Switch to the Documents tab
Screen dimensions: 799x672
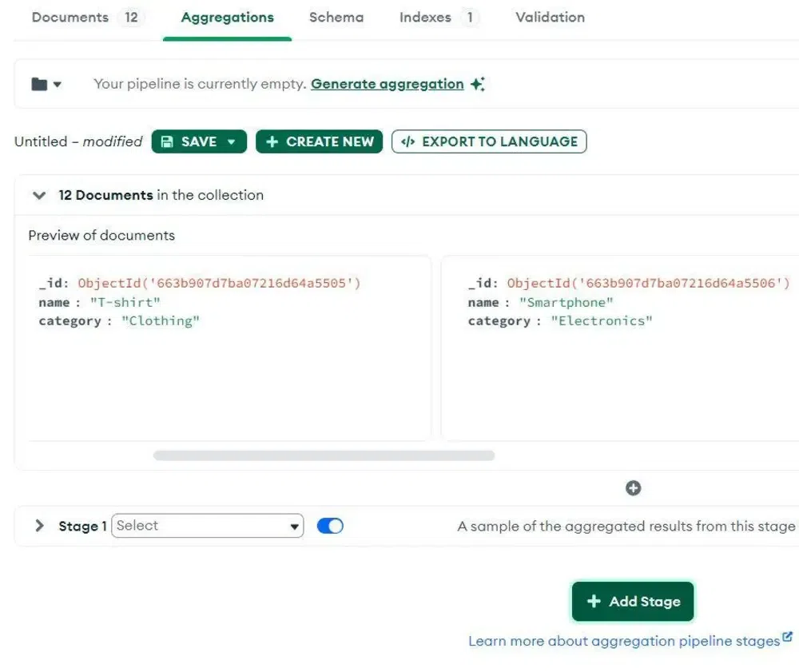click(x=70, y=18)
